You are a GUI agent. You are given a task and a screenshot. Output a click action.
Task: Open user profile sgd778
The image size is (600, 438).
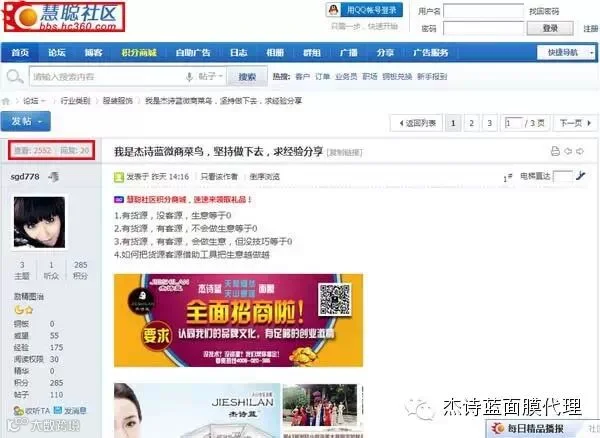[x=25, y=176]
